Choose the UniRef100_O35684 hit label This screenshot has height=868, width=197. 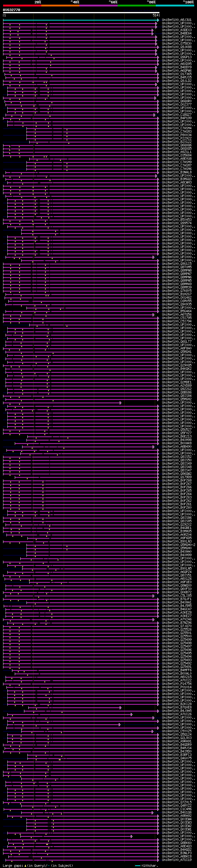177,155
